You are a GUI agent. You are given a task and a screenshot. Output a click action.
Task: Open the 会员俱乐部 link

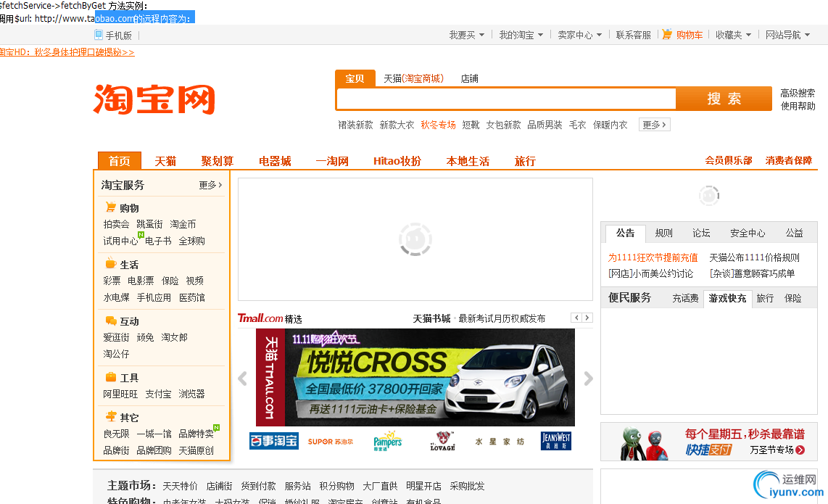[x=729, y=160]
